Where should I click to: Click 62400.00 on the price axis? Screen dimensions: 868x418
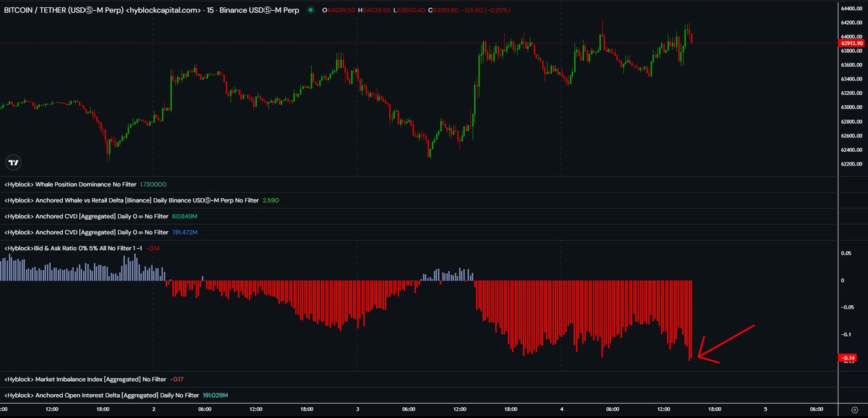tap(851, 150)
